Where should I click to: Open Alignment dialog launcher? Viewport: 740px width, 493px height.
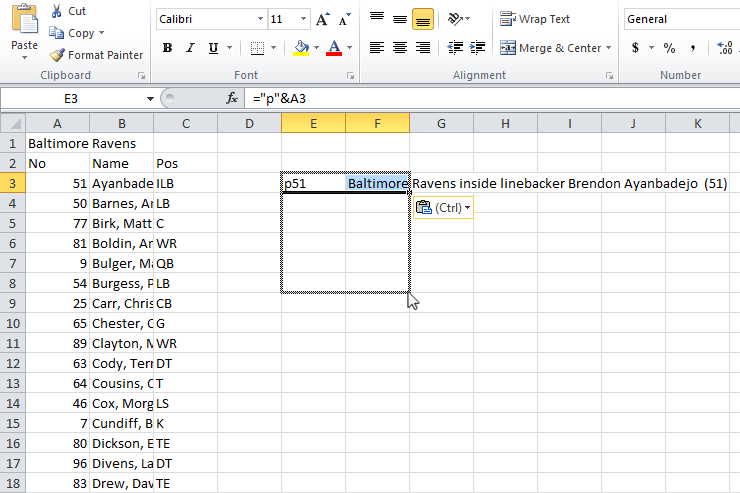[x=609, y=75]
